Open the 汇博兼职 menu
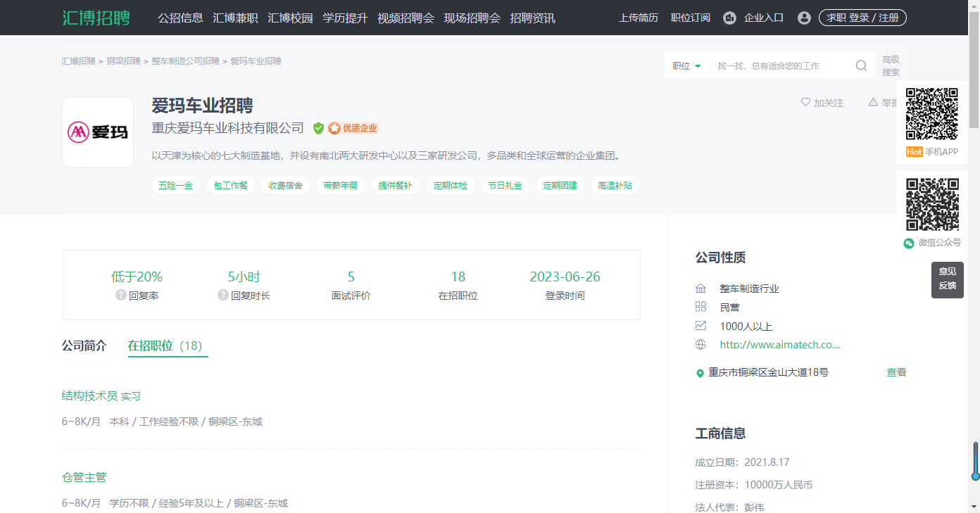980x513 pixels. tap(235, 18)
